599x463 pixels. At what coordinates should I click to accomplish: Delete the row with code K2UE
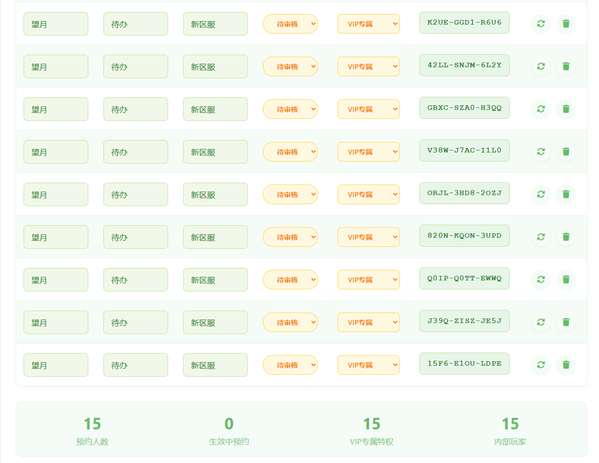click(566, 24)
